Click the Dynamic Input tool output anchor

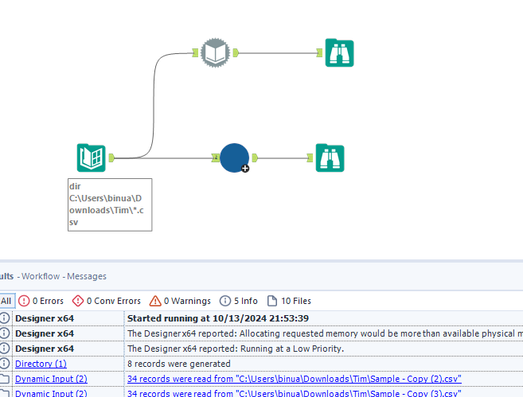(236, 53)
